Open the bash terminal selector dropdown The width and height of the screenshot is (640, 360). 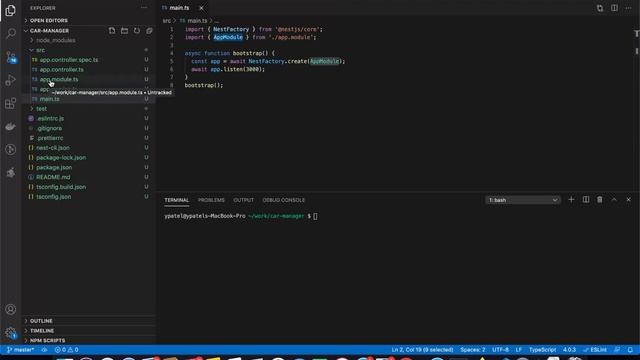(x=523, y=200)
